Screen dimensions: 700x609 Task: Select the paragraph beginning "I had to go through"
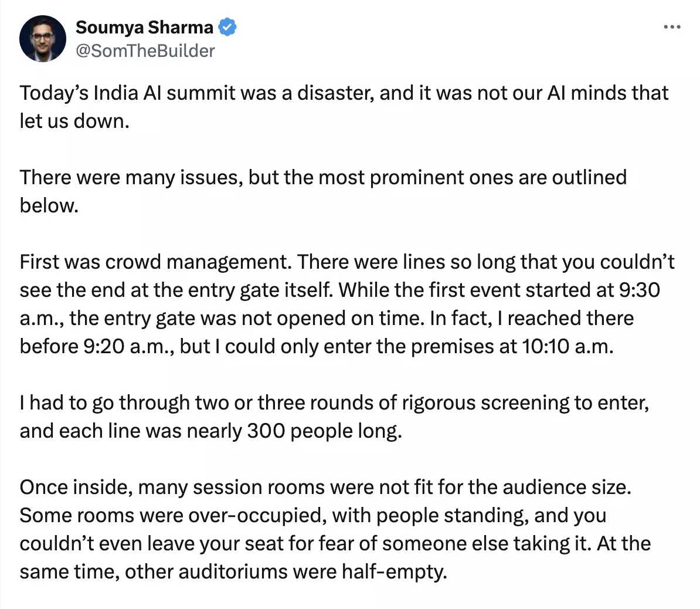(334, 417)
